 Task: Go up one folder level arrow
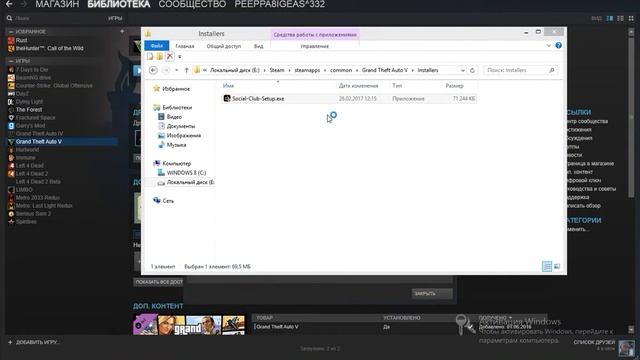186,70
